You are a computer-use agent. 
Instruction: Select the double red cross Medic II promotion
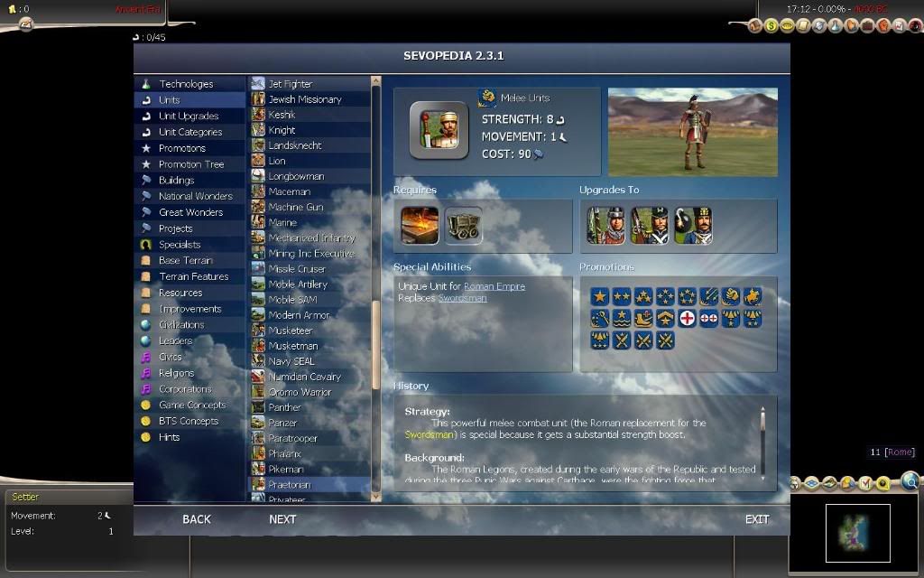[709, 318]
